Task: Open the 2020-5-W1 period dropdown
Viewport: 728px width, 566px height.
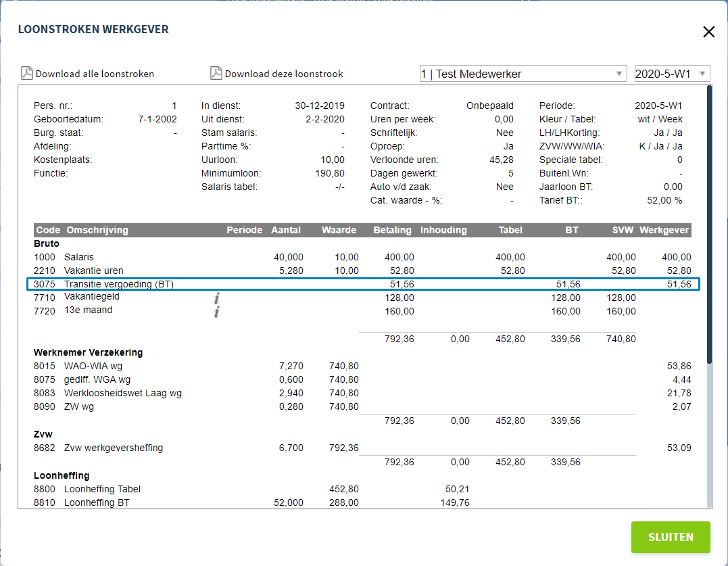Action: pos(672,74)
